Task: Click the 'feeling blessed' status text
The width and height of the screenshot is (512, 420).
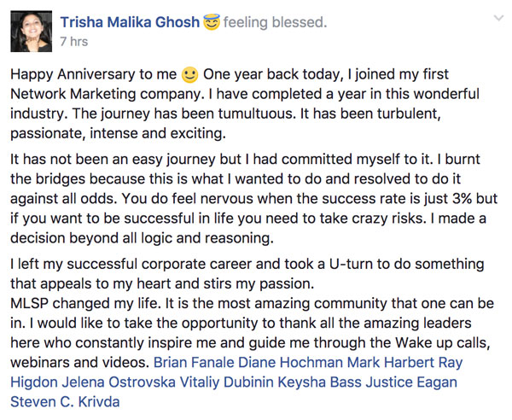Action: [275, 22]
